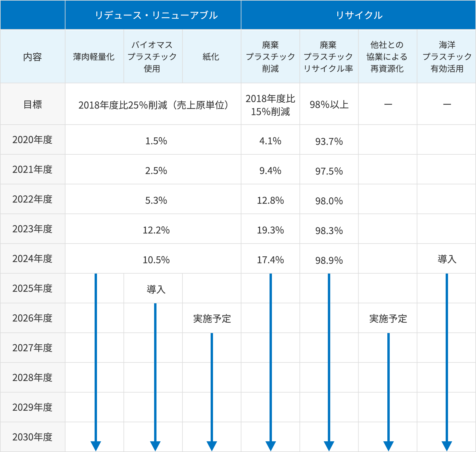This screenshot has height=452, width=476.
Task: Click the arrowhead under the 他社との協業による再資源化 column
Action: click(389, 445)
